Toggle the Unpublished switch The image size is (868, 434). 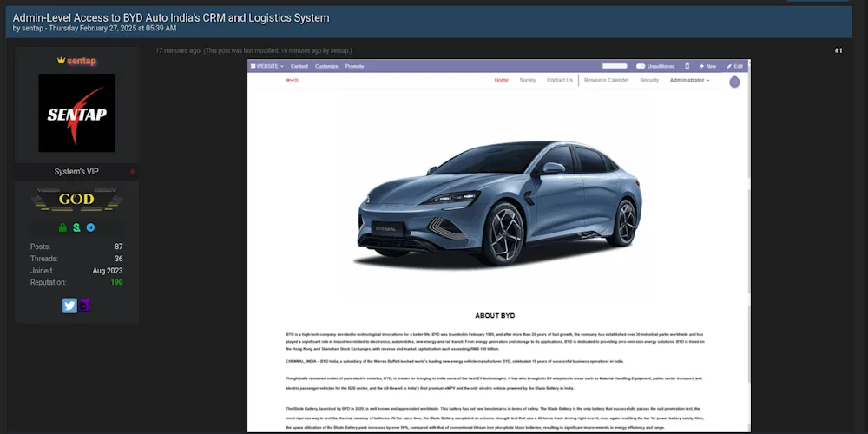pos(641,66)
